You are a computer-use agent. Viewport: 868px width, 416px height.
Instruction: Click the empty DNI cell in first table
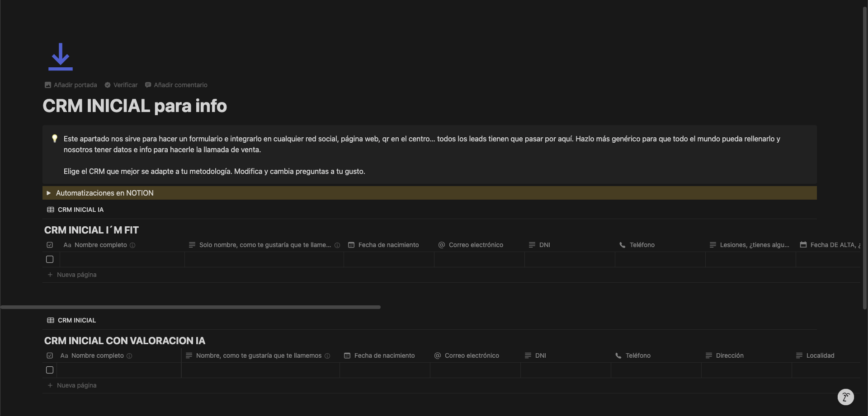[x=570, y=259]
